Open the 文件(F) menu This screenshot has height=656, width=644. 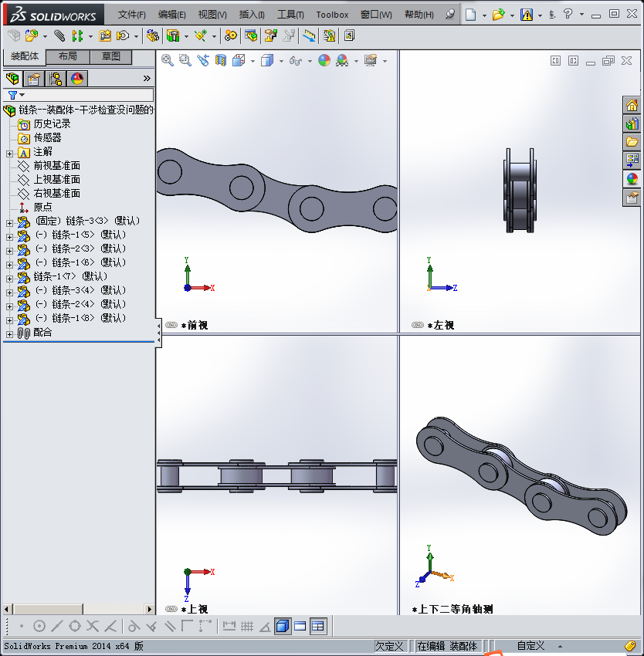pyautogui.click(x=131, y=15)
